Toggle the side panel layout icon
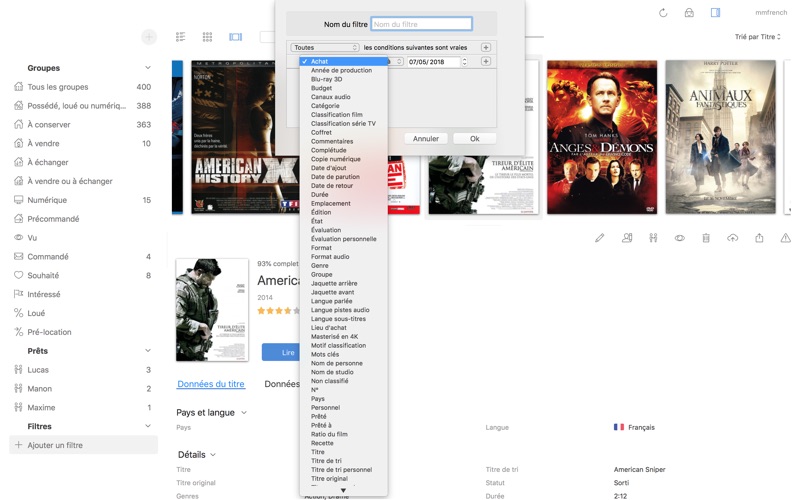The width and height of the screenshot is (800, 500). click(x=715, y=13)
